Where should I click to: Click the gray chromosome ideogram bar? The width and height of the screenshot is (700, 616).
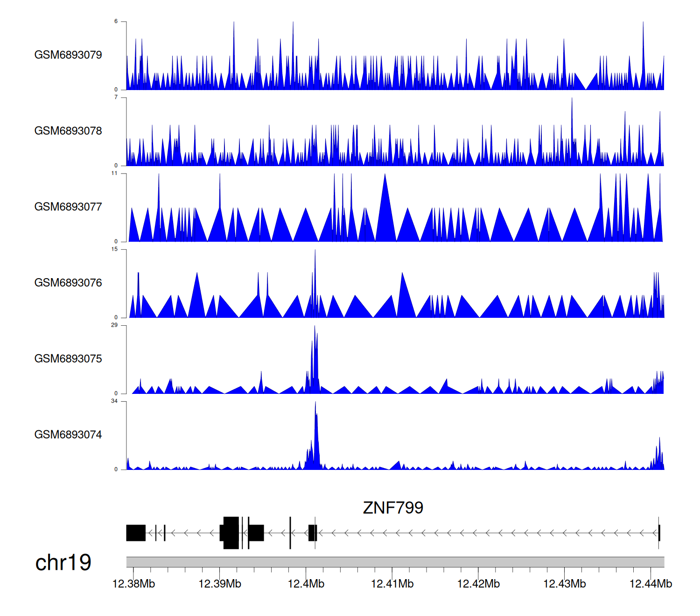pyautogui.click(x=395, y=562)
